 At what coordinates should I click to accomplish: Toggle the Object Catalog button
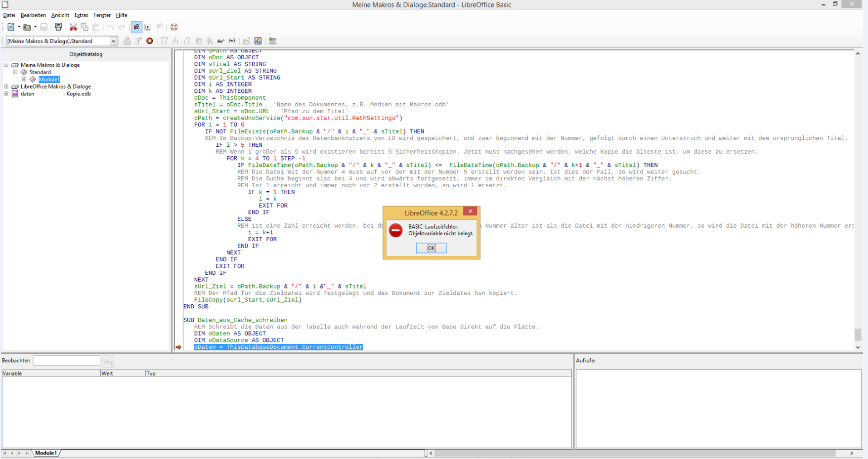136,27
